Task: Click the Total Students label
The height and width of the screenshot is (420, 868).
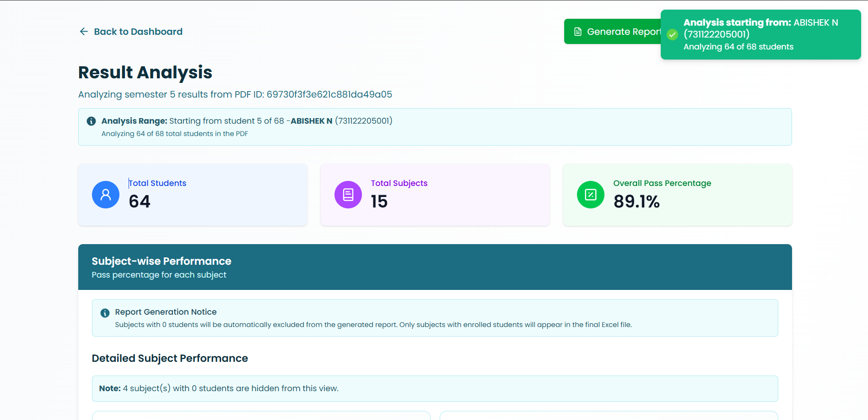Action: 157,183
